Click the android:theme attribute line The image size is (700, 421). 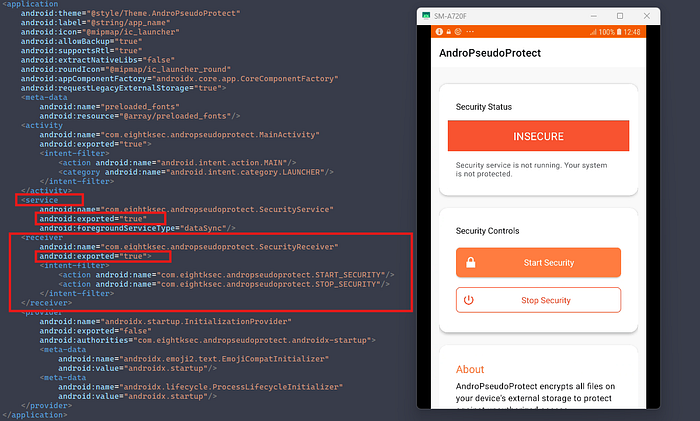tap(130, 13)
